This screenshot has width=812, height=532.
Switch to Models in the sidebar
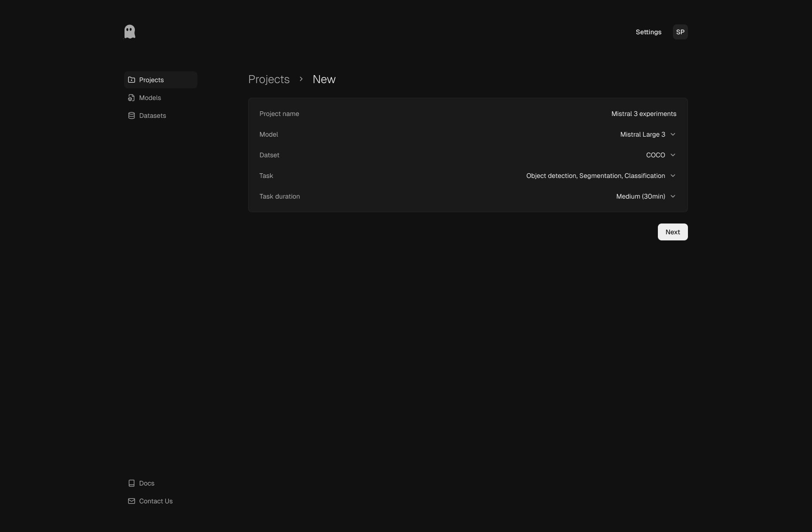click(x=150, y=98)
